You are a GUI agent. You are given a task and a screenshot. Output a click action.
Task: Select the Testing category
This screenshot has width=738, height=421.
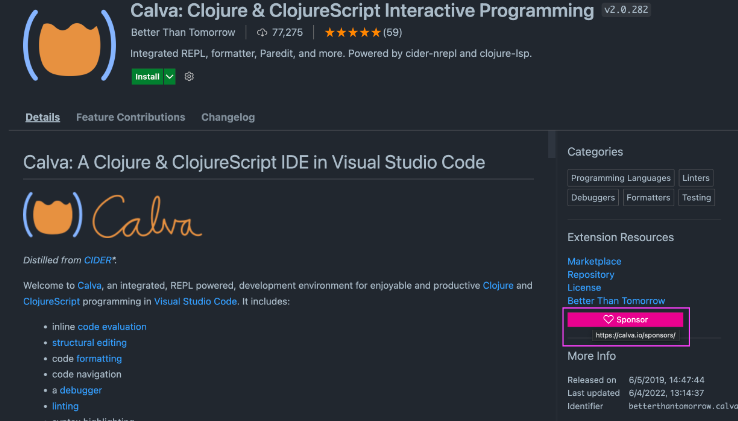(x=697, y=198)
